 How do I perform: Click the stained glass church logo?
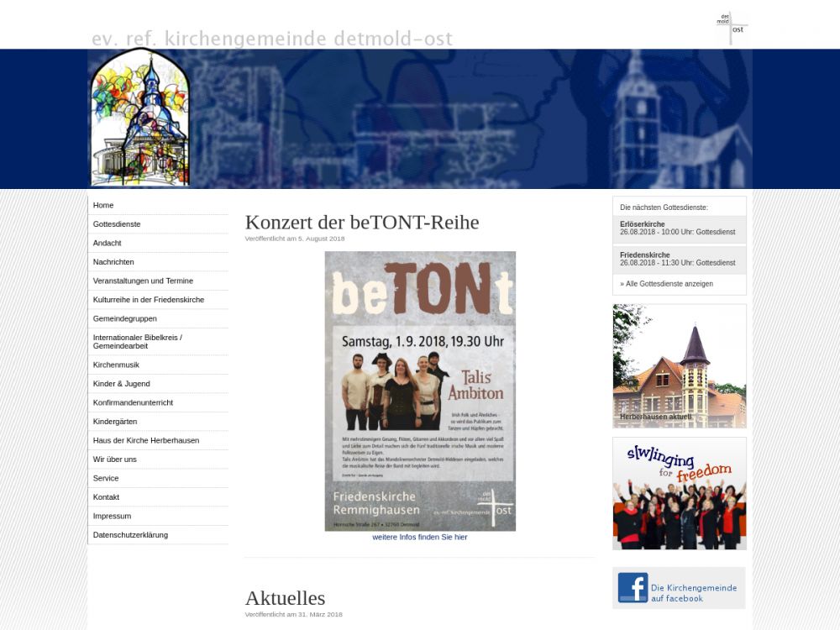pyautogui.click(x=140, y=118)
